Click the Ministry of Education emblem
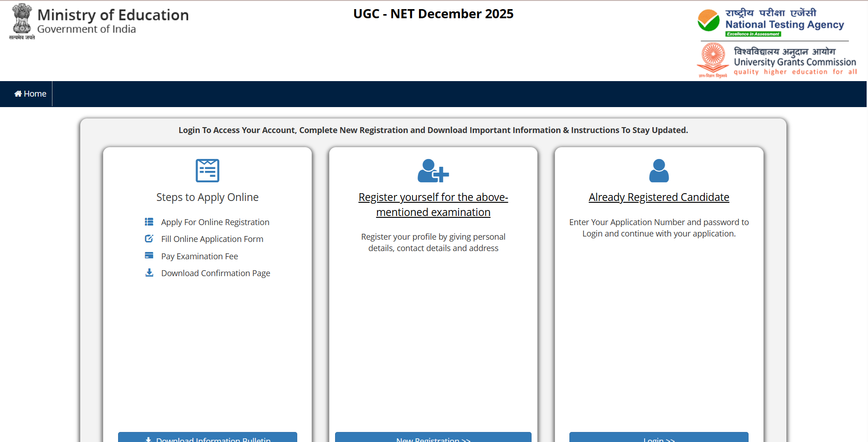The width and height of the screenshot is (868, 442). [x=21, y=21]
